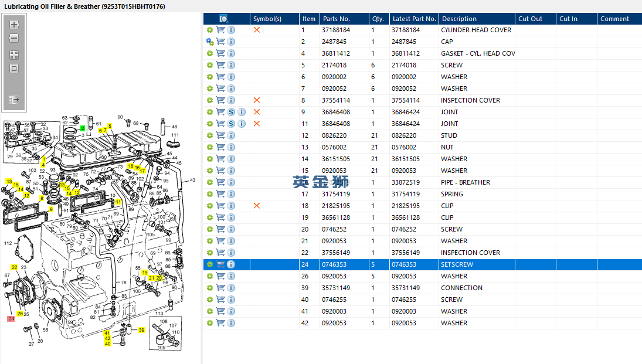This screenshot has height=364, width=642.
Task: Open info for item 19 CLIP
Action: [x=231, y=217]
